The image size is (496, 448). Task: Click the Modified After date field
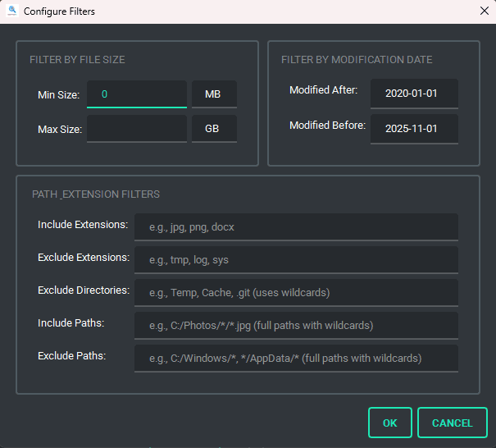coord(414,94)
